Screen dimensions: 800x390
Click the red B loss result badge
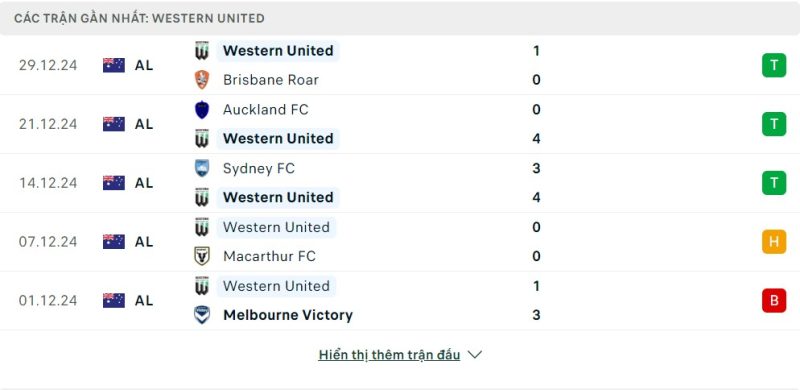coord(774,300)
